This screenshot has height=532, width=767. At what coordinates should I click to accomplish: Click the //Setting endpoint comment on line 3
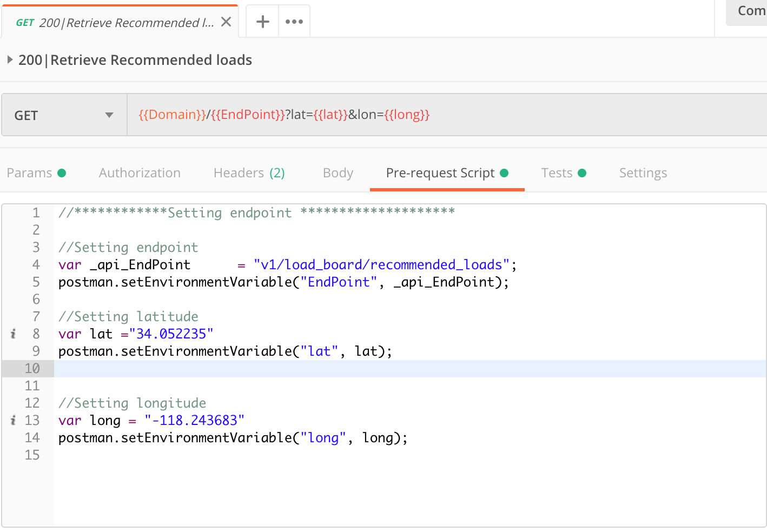pos(129,248)
